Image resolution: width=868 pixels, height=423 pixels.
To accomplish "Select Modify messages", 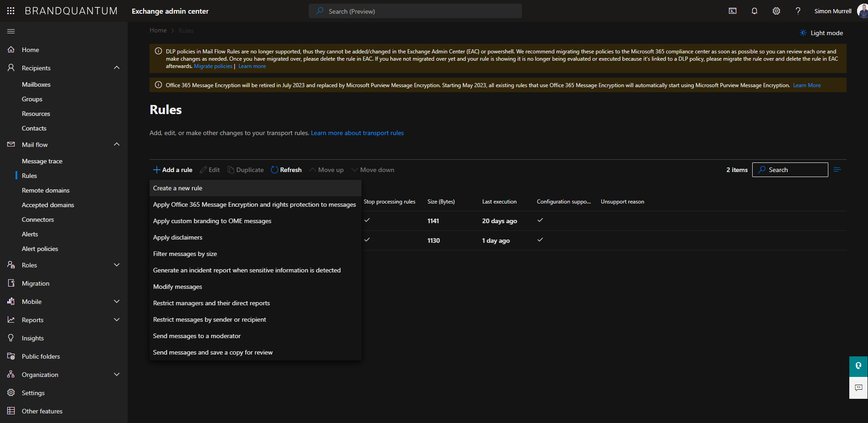I will 255,287.
